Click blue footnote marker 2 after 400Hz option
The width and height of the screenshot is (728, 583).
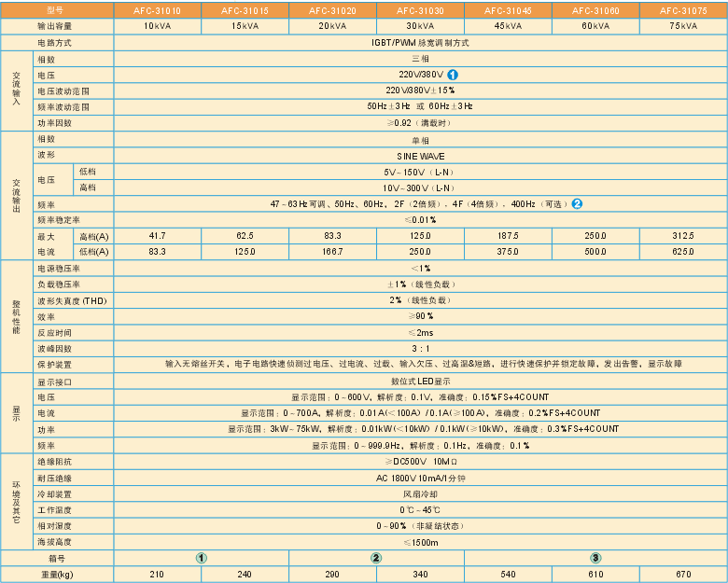577,203
